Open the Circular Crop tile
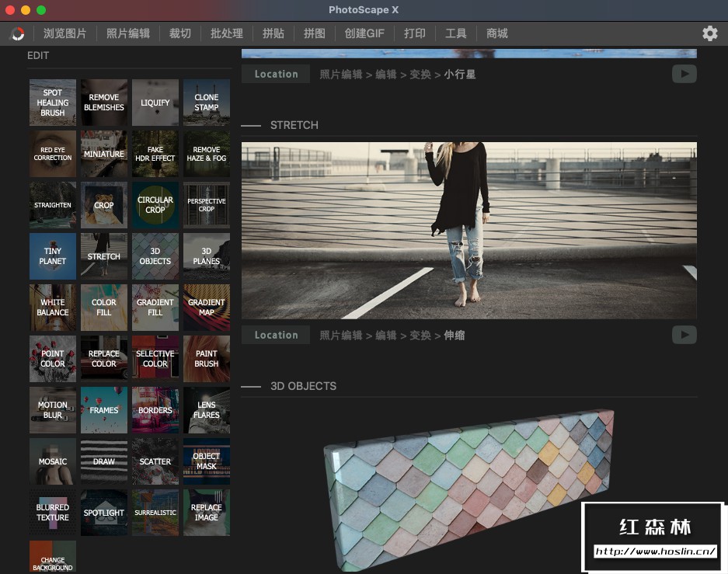The height and width of the screenshot is (574, 728). click(x=155, y=205)
